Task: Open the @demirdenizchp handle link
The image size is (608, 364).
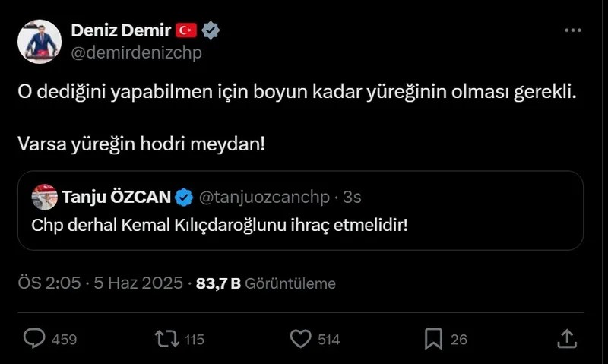Action: [x=136, y=52]
